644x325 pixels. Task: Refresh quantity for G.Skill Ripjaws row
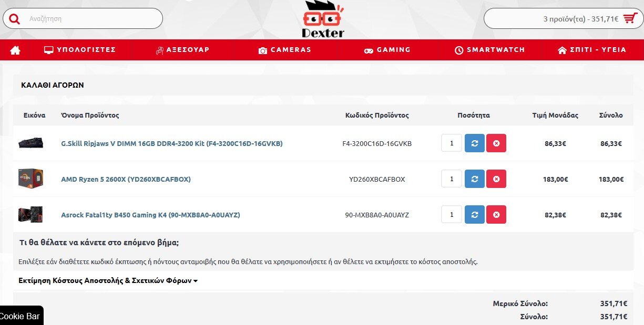pos(474,143)
